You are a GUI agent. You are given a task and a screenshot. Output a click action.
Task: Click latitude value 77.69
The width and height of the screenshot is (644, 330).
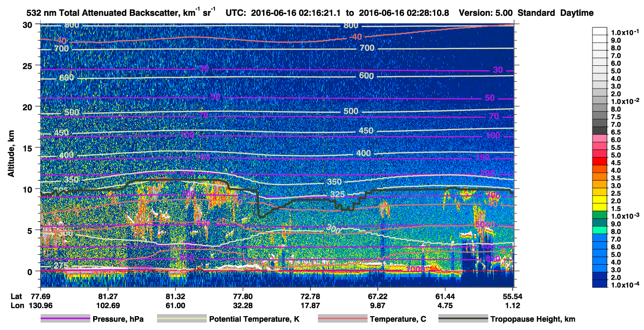click(41, 295)
